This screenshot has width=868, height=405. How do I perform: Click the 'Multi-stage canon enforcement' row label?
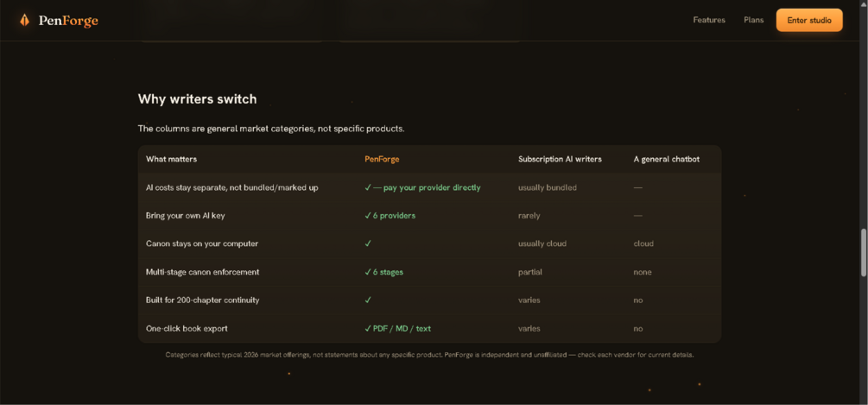(202, 272)
